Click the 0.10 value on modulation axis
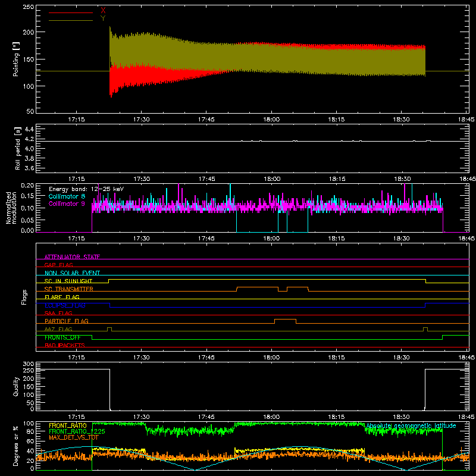 coord(27,208)
